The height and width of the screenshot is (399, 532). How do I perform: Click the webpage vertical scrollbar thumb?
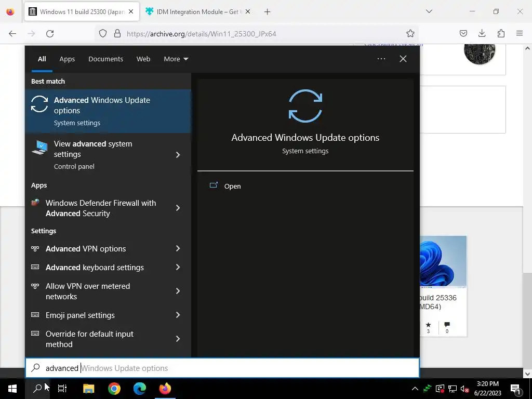pyautogui.click(x=527, y=320)
